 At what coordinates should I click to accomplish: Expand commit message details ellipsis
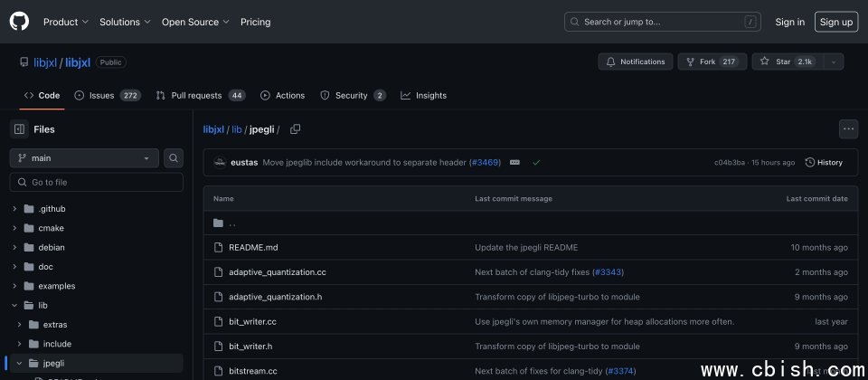tap(514, 162)
